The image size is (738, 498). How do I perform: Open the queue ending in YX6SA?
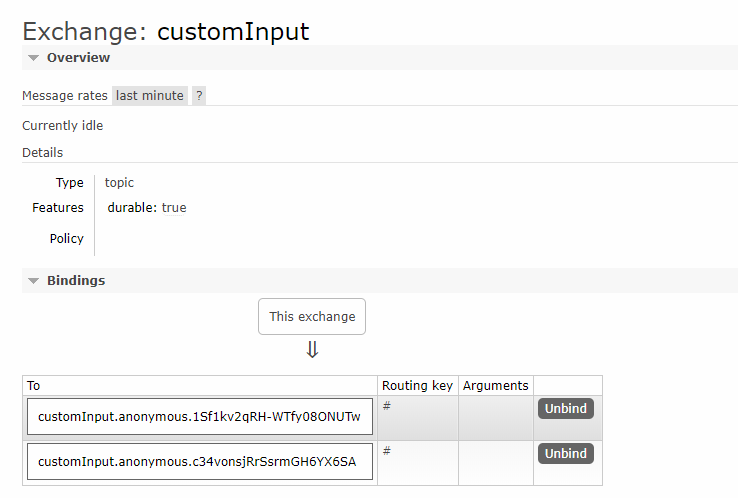(x=199, y=462)
